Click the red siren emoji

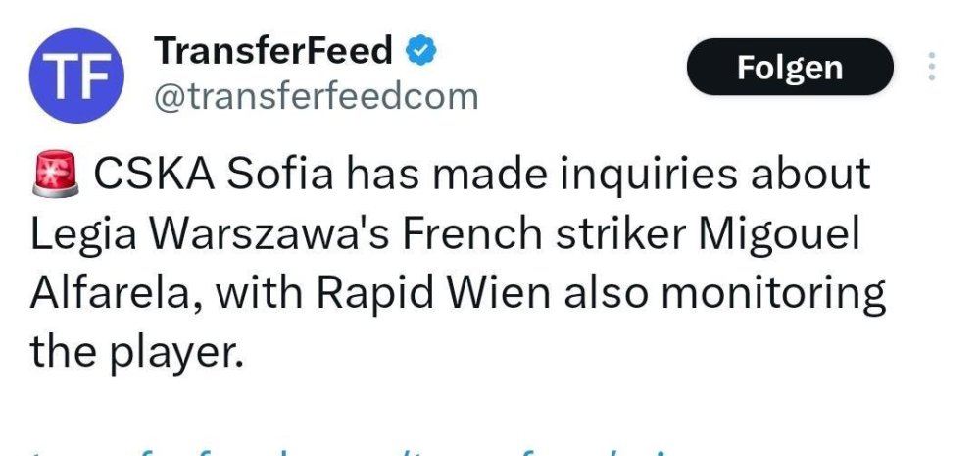coord(56,177)
